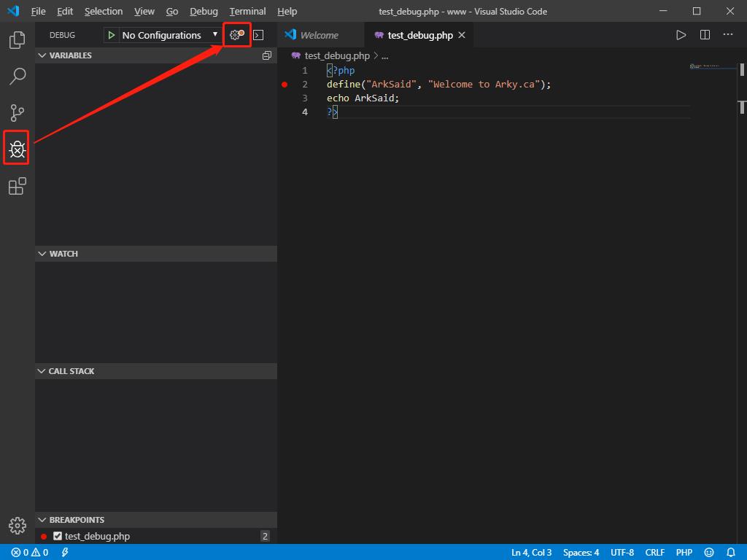Click Ln 4, Col 3 in status bar
Viewport: 747px width, 560px height.
531,553
